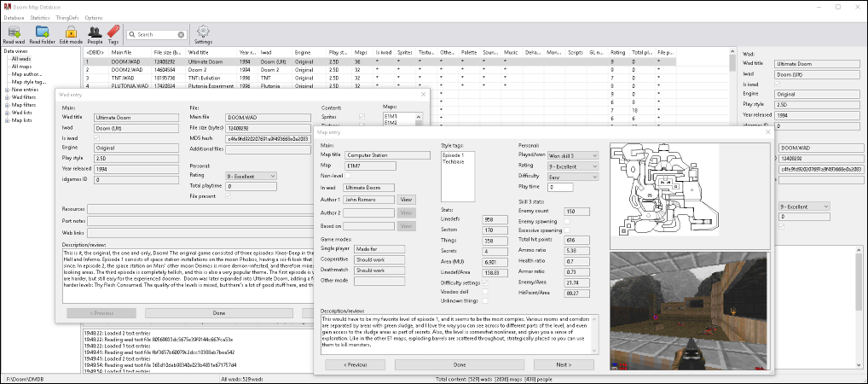Screen dimensions: 868x384
Task: Select Map style tag view in tree
Action: 29,82
